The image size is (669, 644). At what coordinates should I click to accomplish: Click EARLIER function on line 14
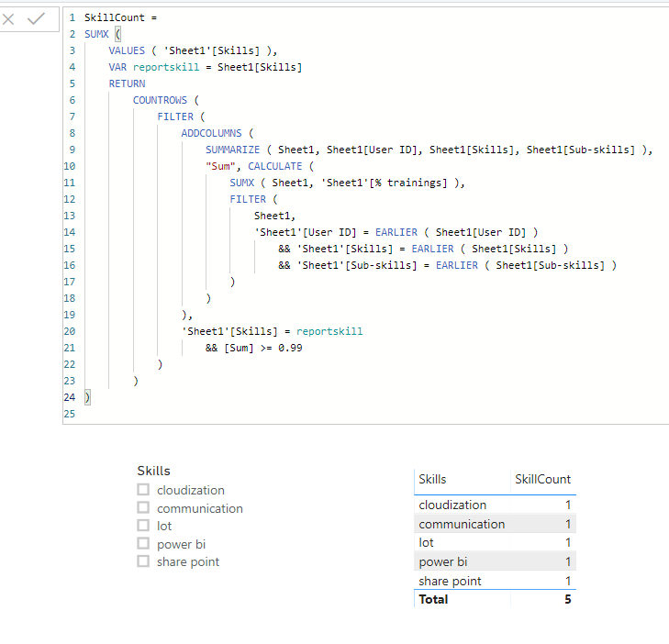coord(396,232)
